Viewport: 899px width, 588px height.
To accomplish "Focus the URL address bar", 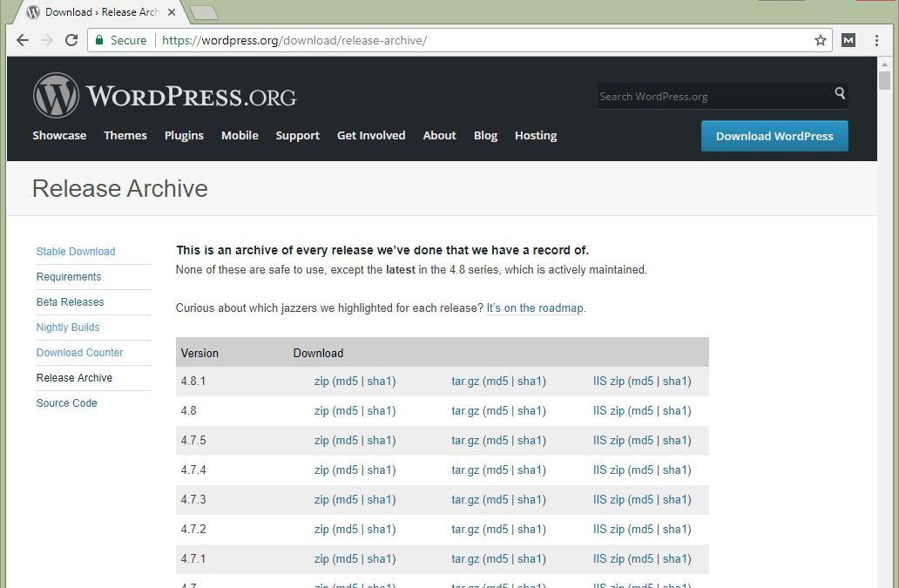I will click(x=459, y=40).
